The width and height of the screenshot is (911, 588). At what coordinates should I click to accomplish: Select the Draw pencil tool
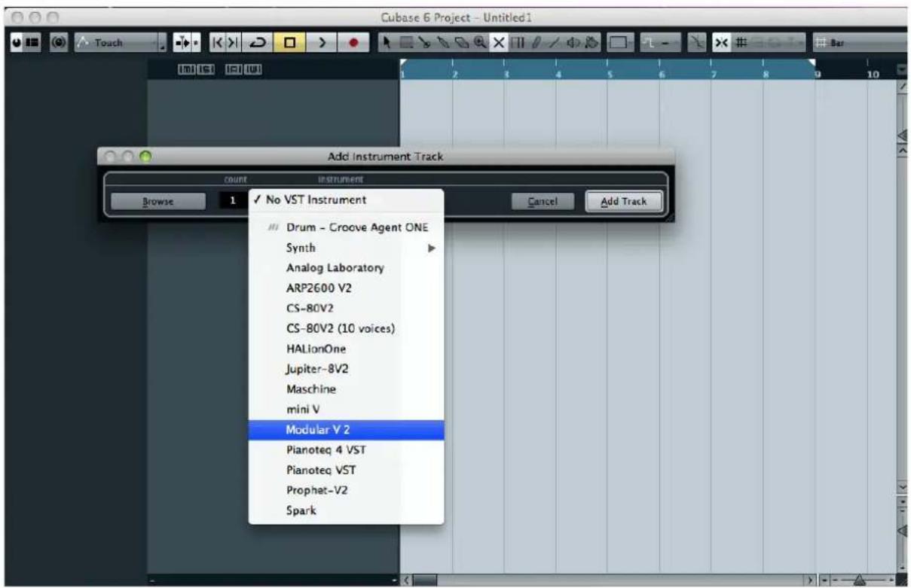point(536,42)
